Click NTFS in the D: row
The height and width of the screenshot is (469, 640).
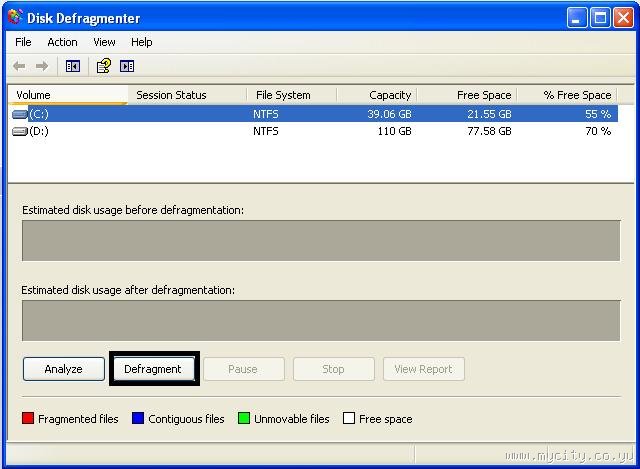coord(266,131)
